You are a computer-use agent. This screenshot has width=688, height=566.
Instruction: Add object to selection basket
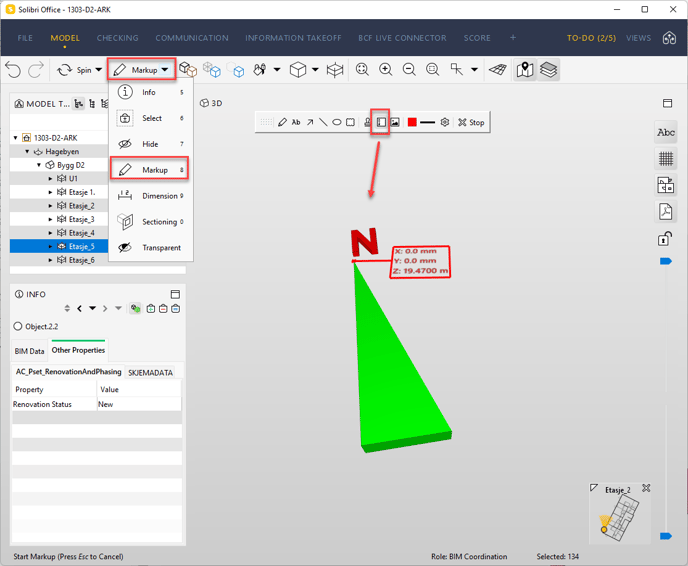click(x=151, y=309)
